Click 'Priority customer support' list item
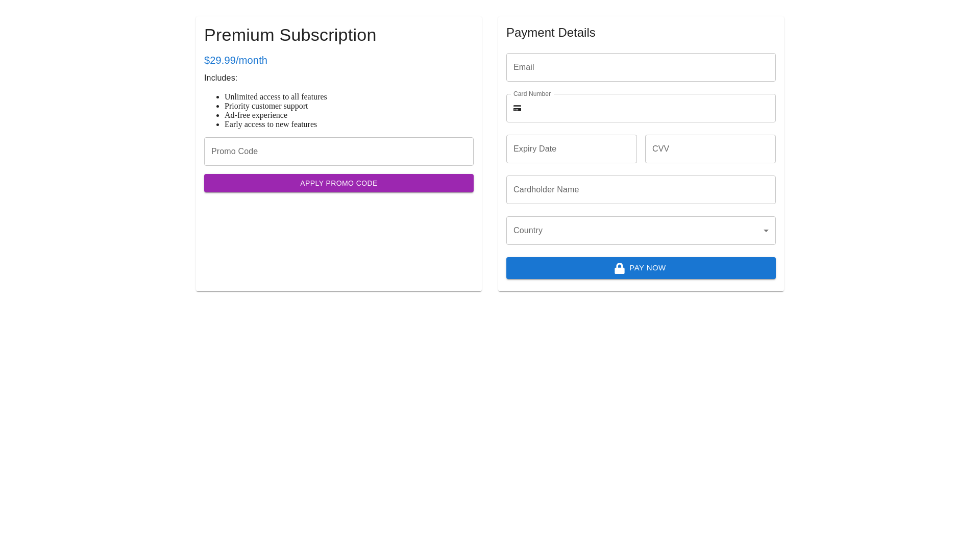 tap(266, 106)
